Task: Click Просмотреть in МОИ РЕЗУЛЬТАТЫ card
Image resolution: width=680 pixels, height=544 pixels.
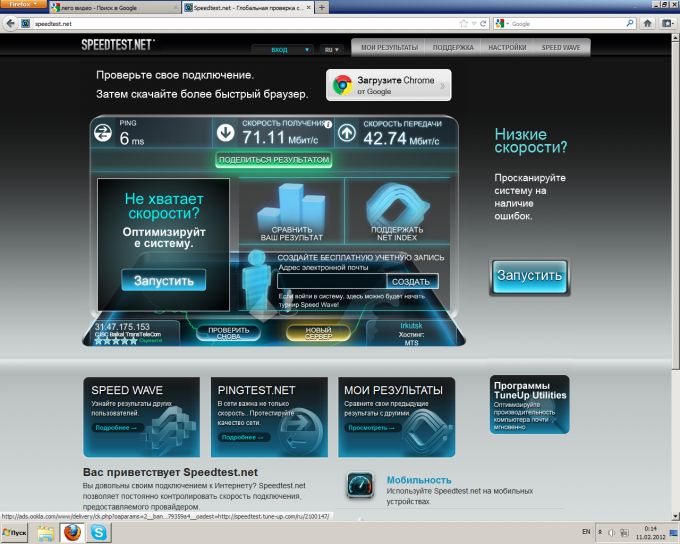Action: (371, 428)
